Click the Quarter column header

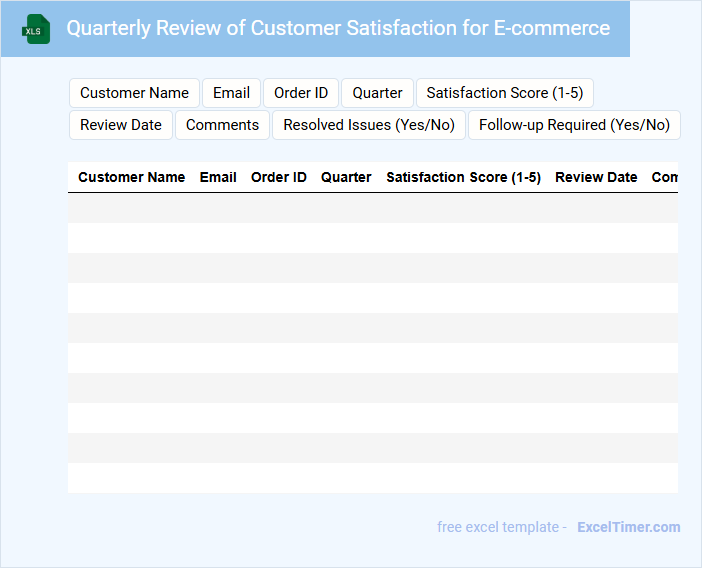coord(346,177)
